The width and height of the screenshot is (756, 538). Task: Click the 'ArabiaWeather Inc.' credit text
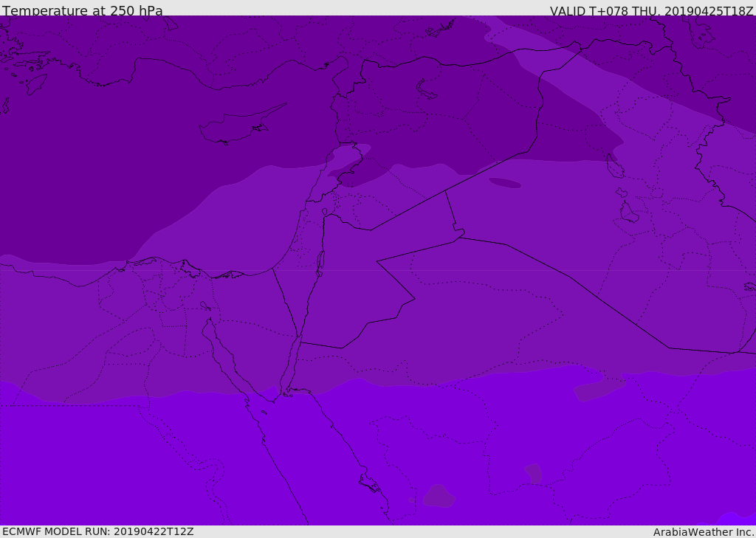pyautogui.click(x=704, y=532)
